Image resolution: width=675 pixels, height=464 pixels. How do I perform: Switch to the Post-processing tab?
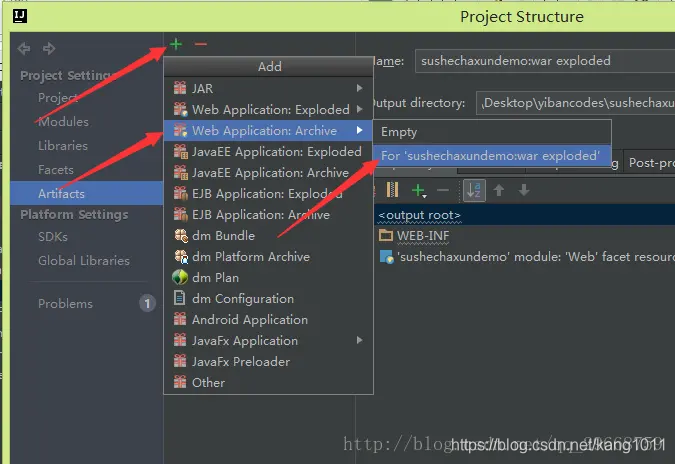(650, 163)
